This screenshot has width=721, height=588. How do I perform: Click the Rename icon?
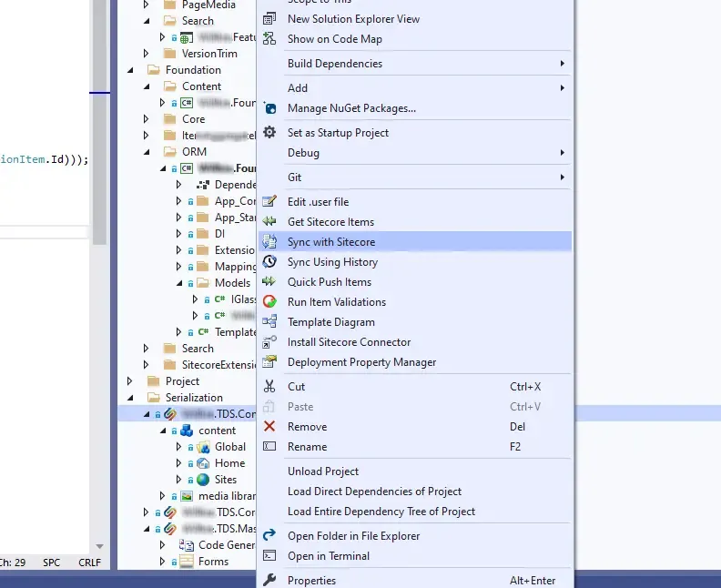269,446
